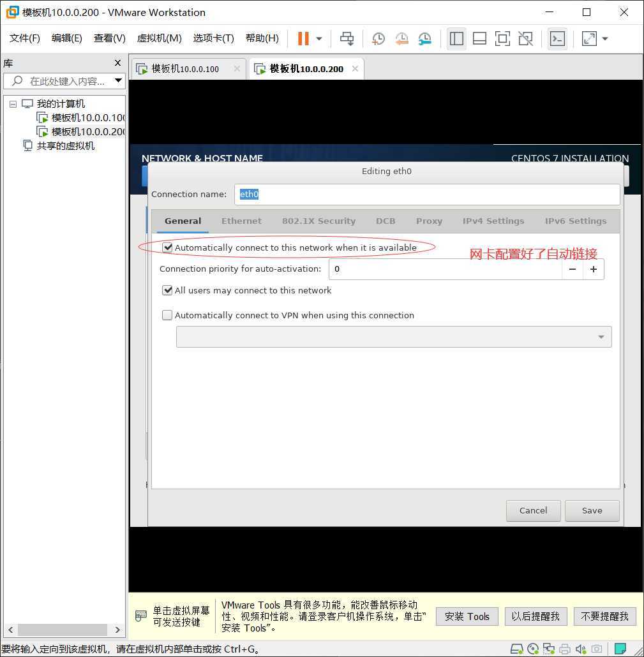
Task: Switch to the DCB tab
Action: pyautogui.click(x=386, y=221)
